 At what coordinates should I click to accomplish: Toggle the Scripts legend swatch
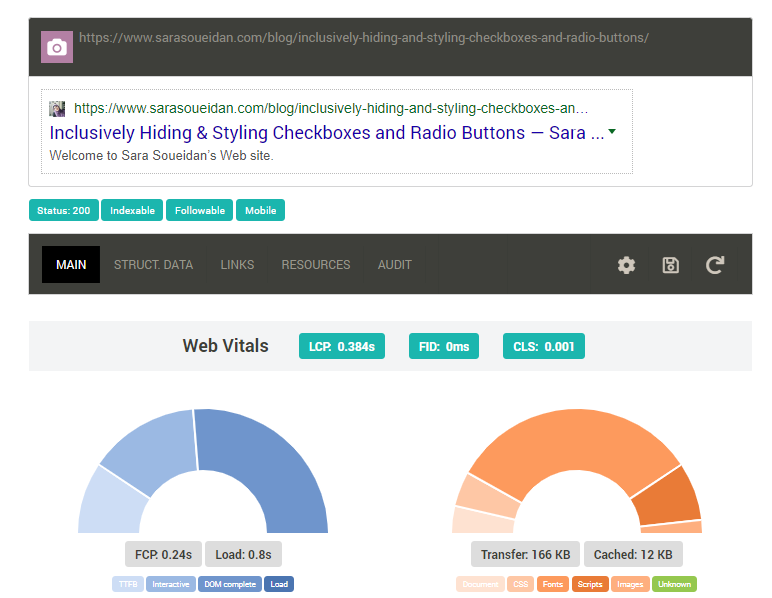coord(590,584)
